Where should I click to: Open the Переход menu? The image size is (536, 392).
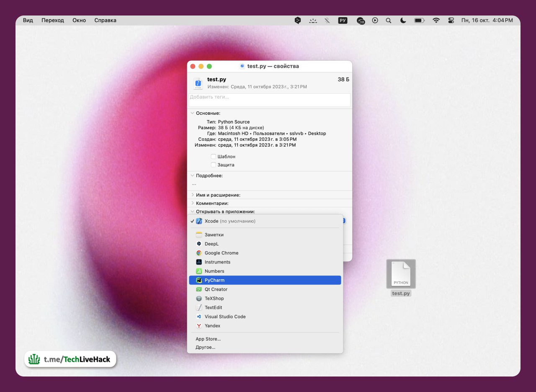tap(53, 20)
